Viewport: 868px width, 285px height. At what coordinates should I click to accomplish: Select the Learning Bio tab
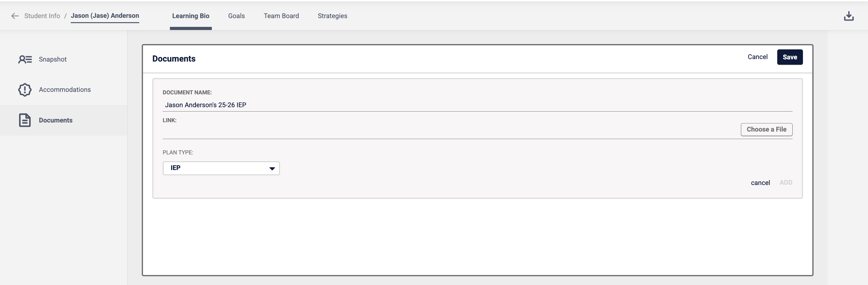pos(191,16)
